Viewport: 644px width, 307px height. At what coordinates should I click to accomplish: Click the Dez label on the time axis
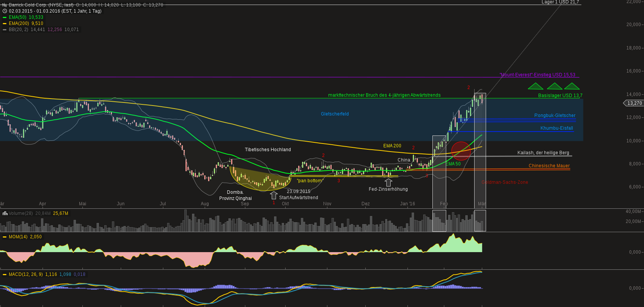[365, 204]
